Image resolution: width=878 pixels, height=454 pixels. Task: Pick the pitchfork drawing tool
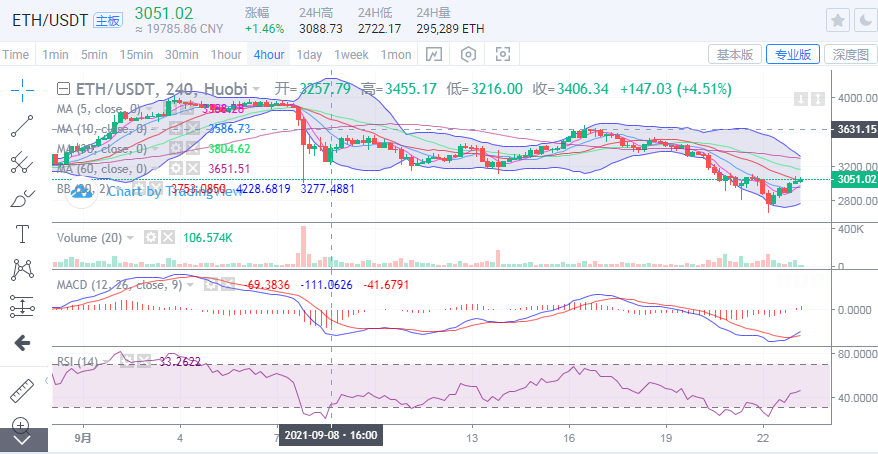[22, 163]
